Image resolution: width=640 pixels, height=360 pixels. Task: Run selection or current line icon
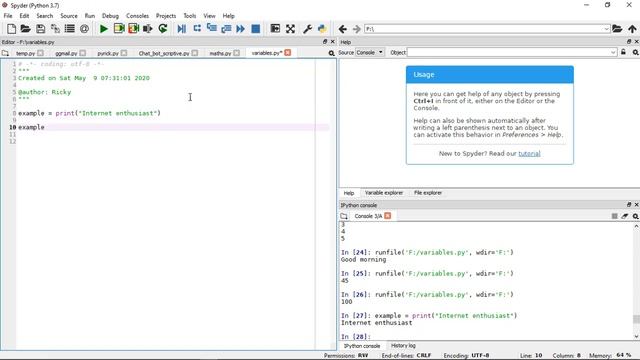coord(148,29)
